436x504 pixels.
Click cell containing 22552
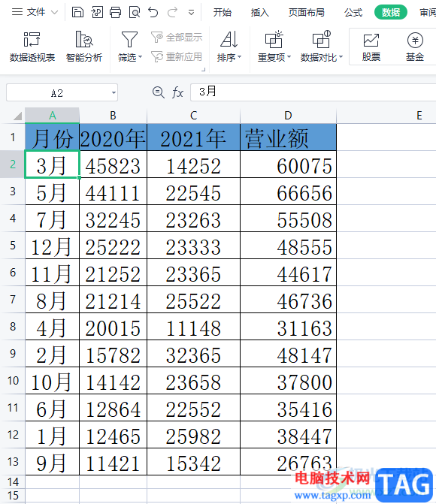[x=193, y=408]
